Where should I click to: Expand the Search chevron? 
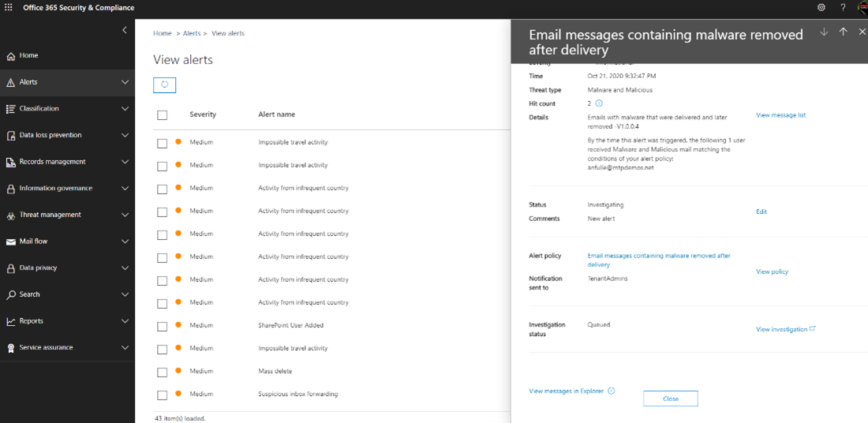(x=125, y=295)
